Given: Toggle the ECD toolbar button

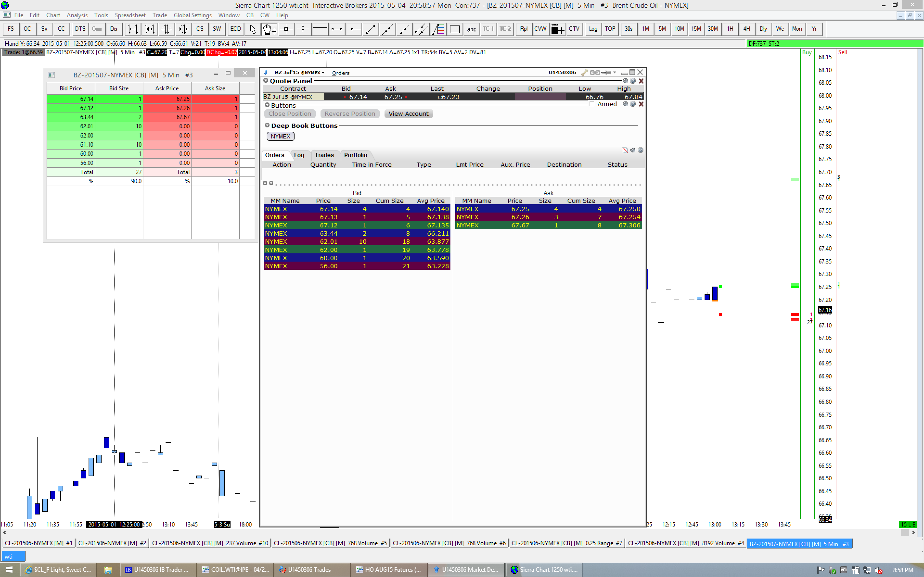Looking at the screenshot, I should pos(236,29).
